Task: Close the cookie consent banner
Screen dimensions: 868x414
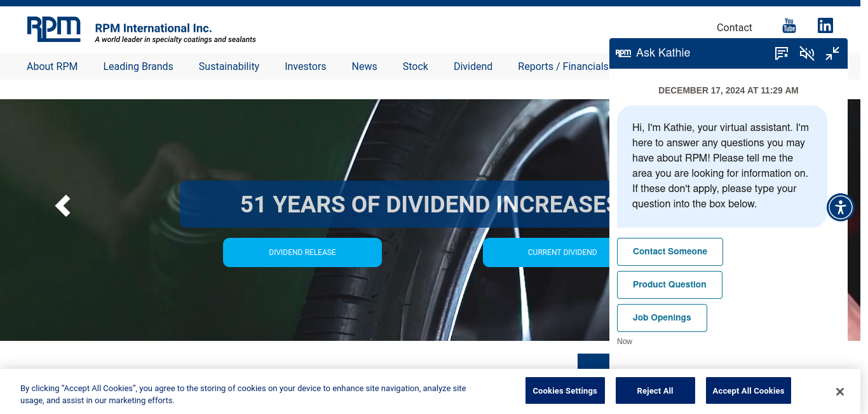Action: point(840,392)
